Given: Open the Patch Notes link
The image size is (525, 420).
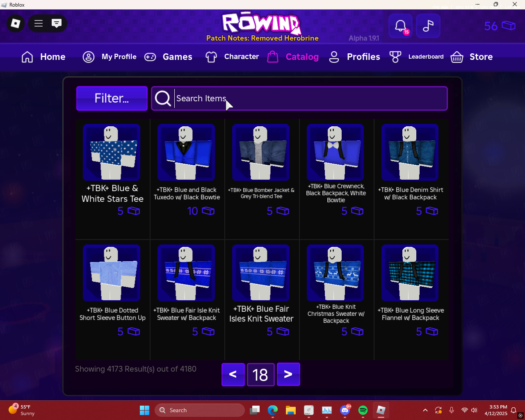Looking at the screenshot, I should (x=262, y=38).
